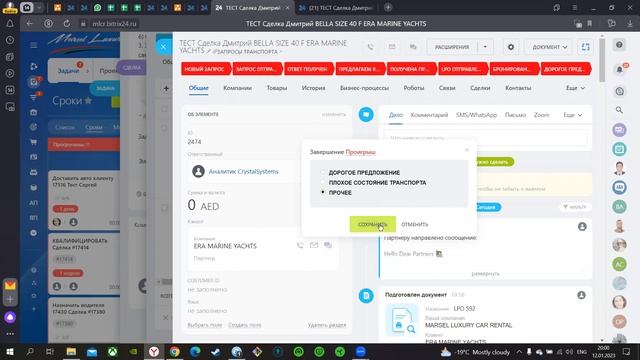Open the SMS/WhatsApp timeline tab
Image resolution: width=640 pixels, height=360 pixels.
[476, 115]
